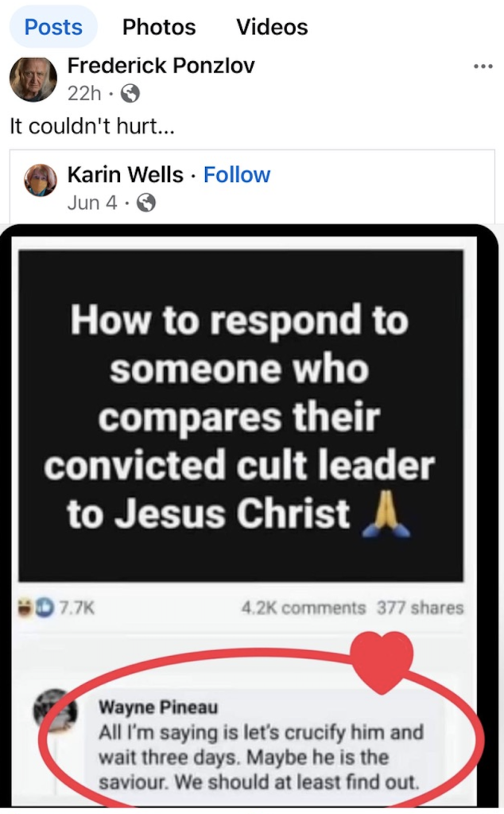The image size is (504, 814).
Task: Click the Jun 4 timestamp
Action: [92, 203]
